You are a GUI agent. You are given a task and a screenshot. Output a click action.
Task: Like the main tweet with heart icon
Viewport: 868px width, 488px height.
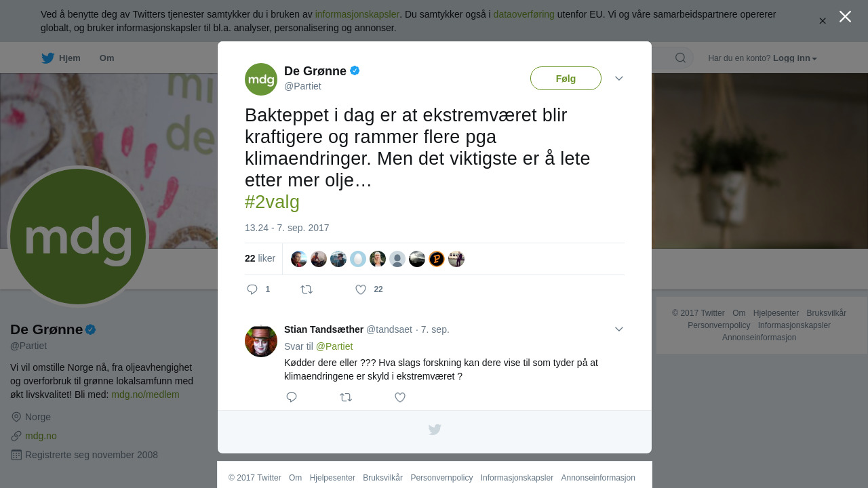tap(361, 289)
